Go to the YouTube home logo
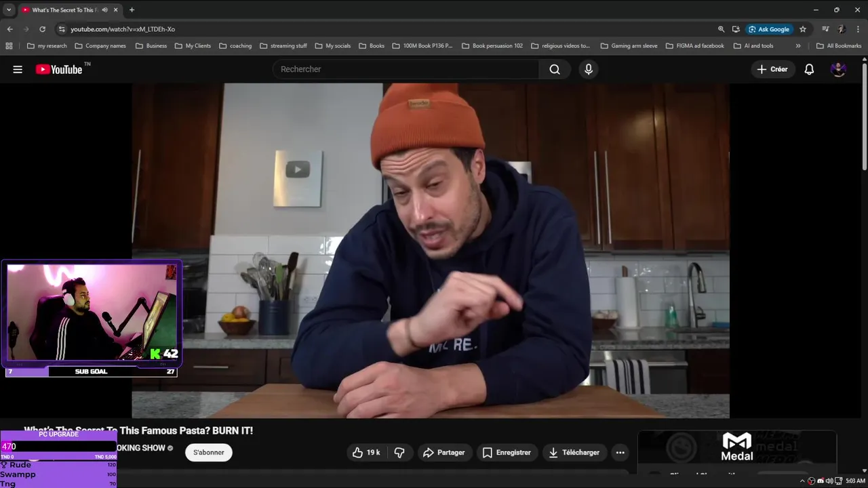Viewport: 868px width, 488px height. click(59, 69)
